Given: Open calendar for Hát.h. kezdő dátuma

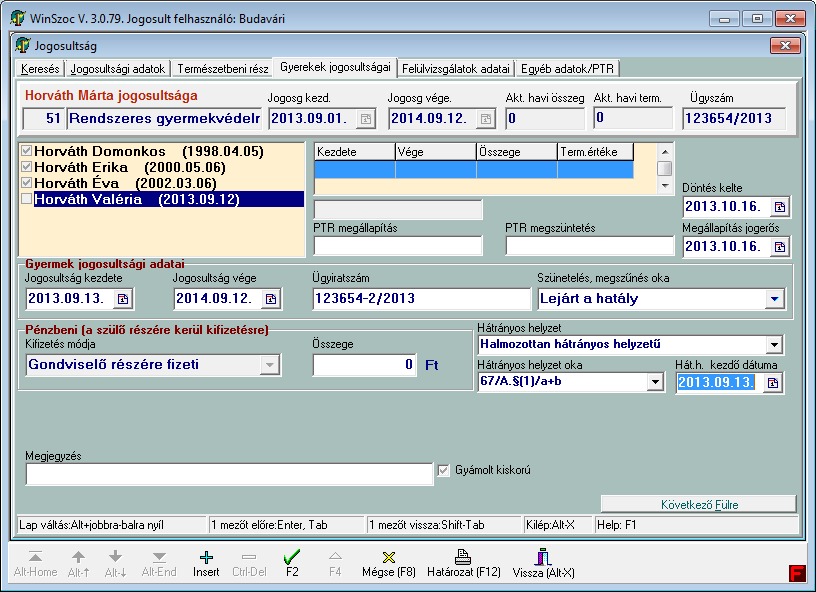Looking at the screenshot, I should [773, 383].
